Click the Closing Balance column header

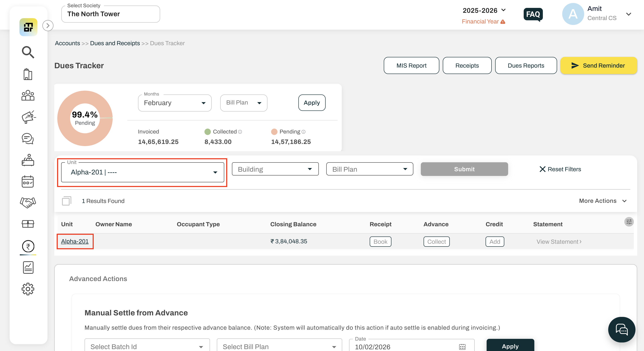coord(293,224)
